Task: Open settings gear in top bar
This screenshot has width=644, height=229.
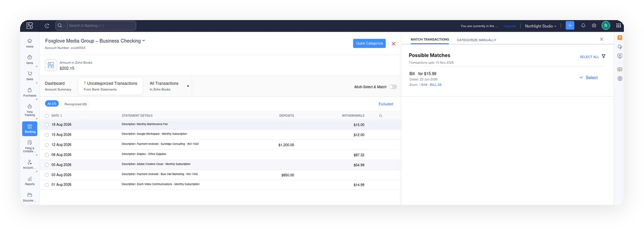Action: (x=594, y=26)
